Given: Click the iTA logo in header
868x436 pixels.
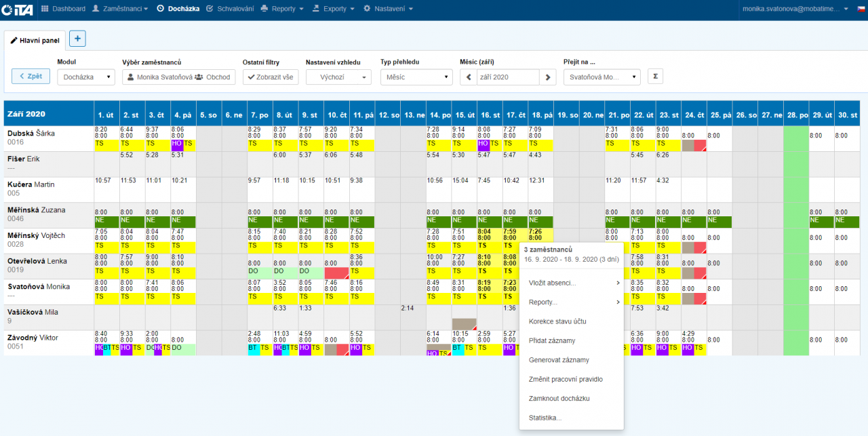Looking at the screenshot, I should coord(18,9).
